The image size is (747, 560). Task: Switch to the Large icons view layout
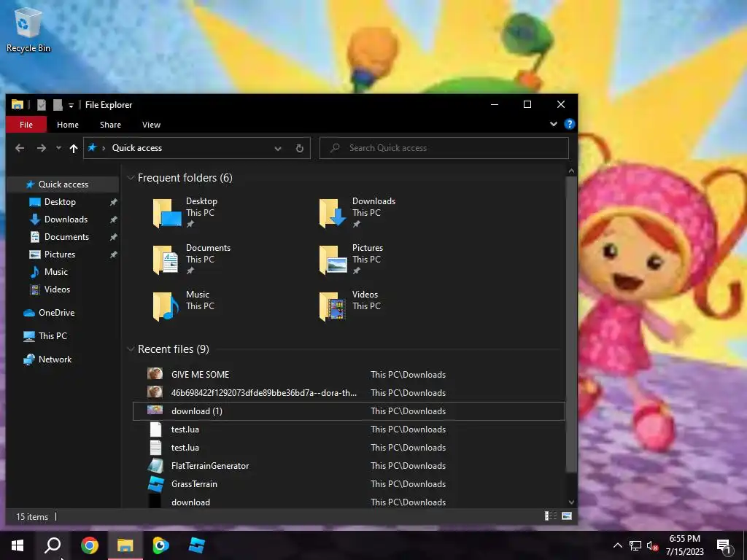point(567,516)
